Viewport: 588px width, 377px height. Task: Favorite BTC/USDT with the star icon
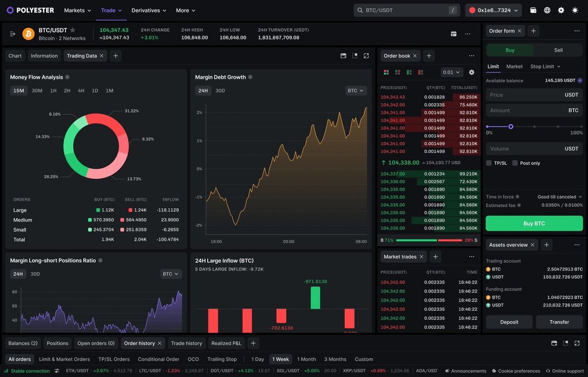(73, 30)
